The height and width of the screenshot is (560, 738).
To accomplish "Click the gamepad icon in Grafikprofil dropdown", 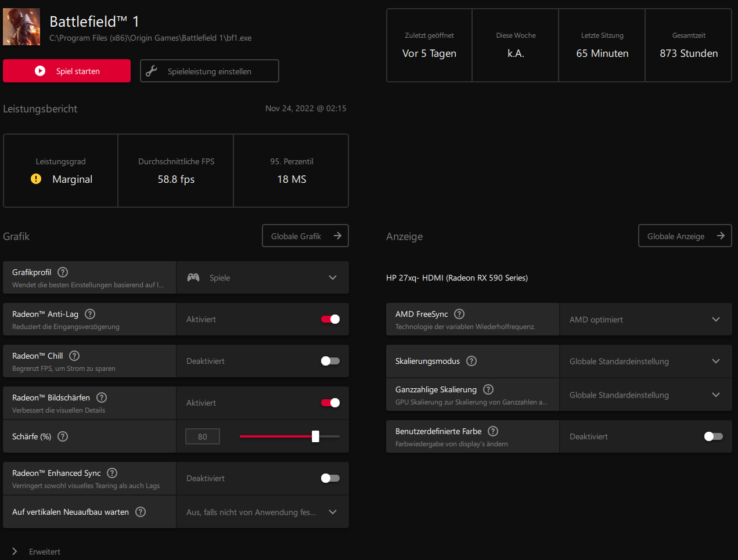I will [x=193, y=277].
